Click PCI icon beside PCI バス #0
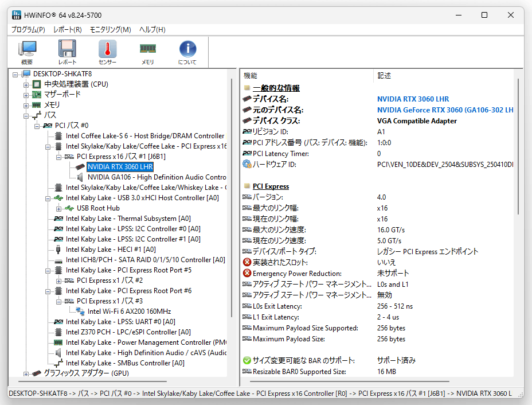The width and height of the screenshot is (532, 405). coord(48,126)
